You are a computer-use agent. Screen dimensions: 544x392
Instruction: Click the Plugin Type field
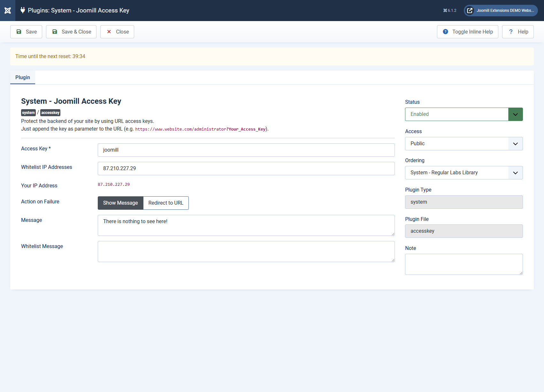[x=464, y=202]
